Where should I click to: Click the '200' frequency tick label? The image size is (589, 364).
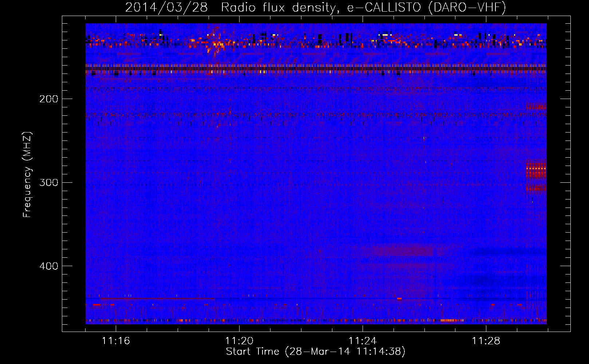point(49,99)
